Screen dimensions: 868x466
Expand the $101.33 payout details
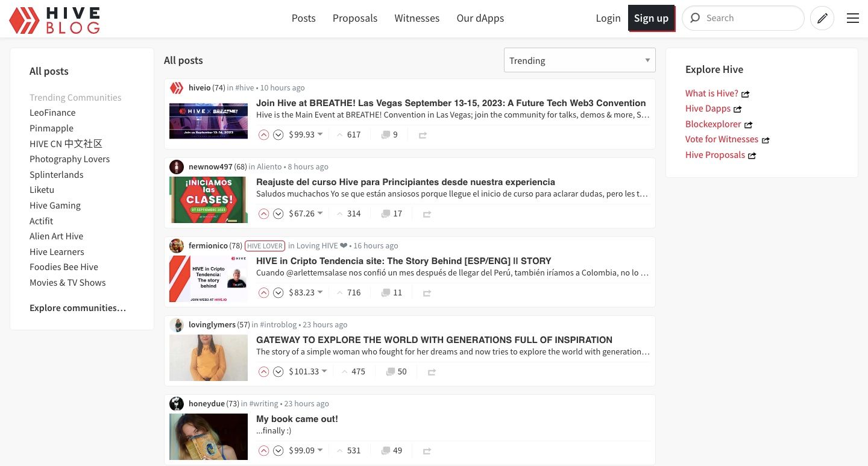[x=308, y=371]
